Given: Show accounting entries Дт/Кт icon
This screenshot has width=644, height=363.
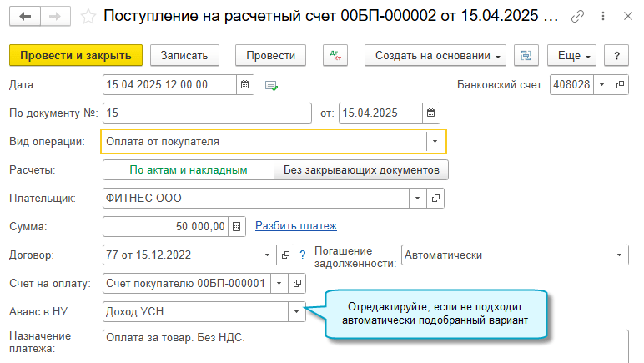Looking at the screenshot, I should (335, 55).
